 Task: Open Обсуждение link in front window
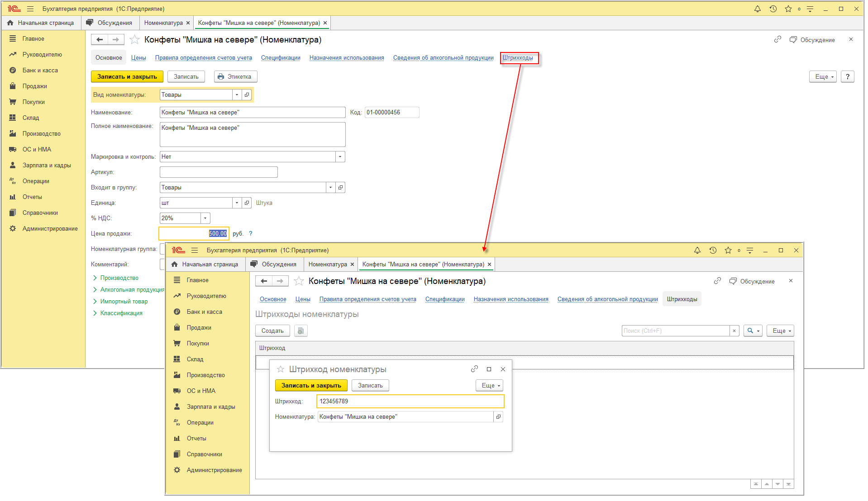pyautogui.click(x=752, y=281)
